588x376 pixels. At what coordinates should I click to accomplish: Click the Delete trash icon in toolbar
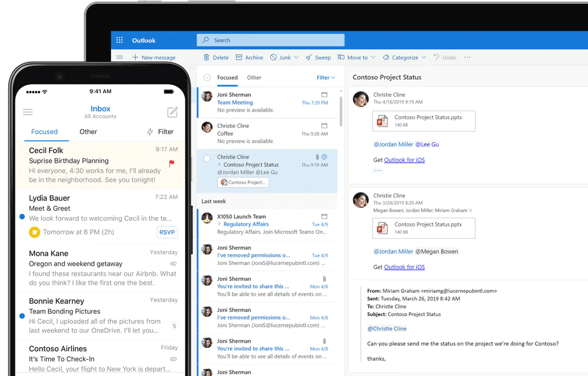[206, 58]
